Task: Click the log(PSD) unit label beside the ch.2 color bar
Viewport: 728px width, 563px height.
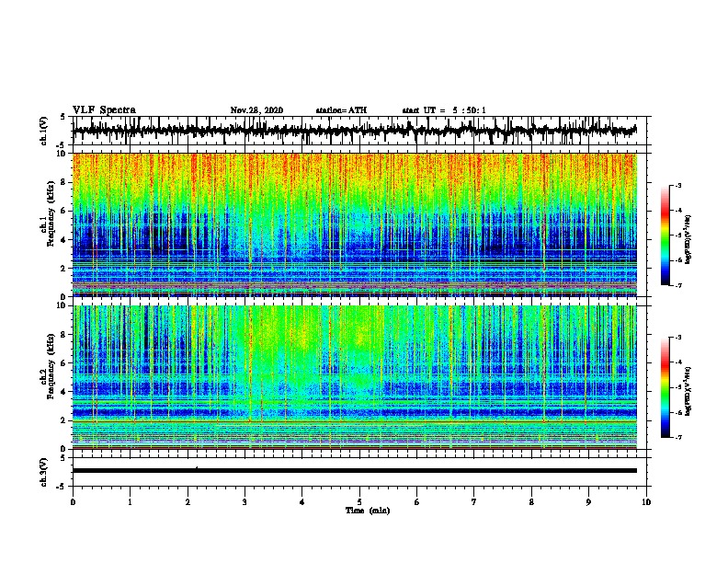Action: pyautogui.click(x=688, y=391)
